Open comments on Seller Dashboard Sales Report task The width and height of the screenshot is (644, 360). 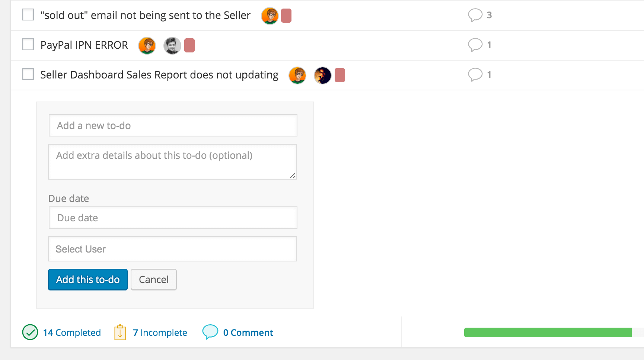(x=475, y=74)
